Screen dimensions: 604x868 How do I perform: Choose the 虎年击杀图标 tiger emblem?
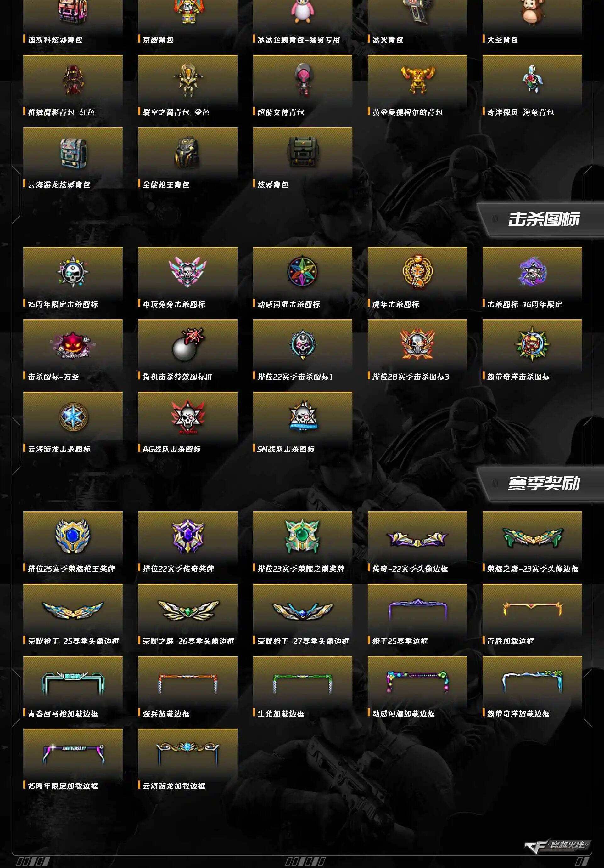[417, 271]
